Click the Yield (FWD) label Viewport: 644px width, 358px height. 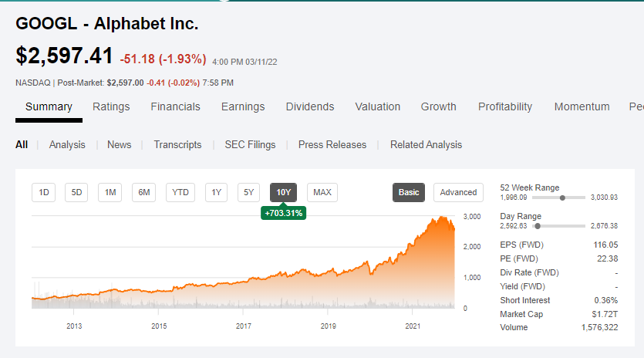[x=522, y=286]
